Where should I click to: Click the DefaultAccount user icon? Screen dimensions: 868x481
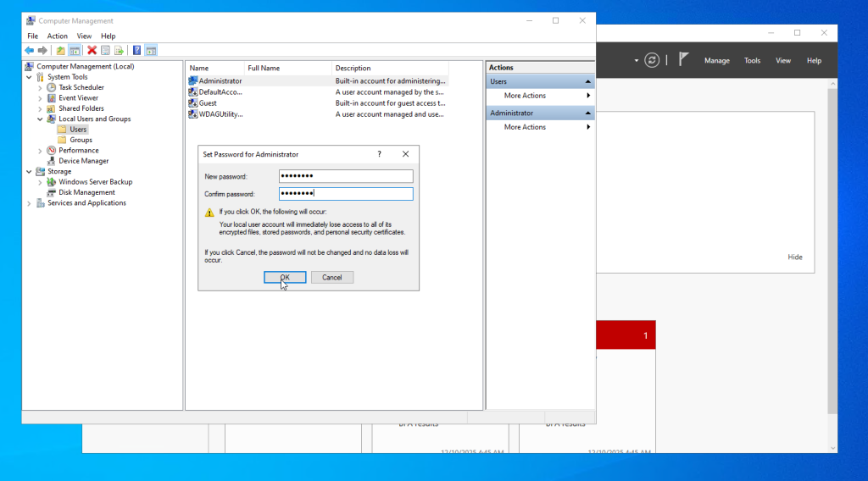[192, 91]
